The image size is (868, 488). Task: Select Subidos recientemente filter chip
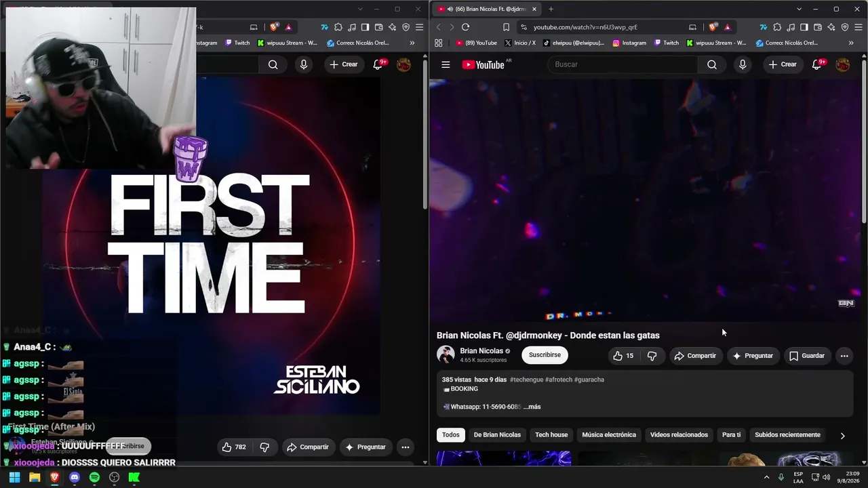(x=787, y=435)
